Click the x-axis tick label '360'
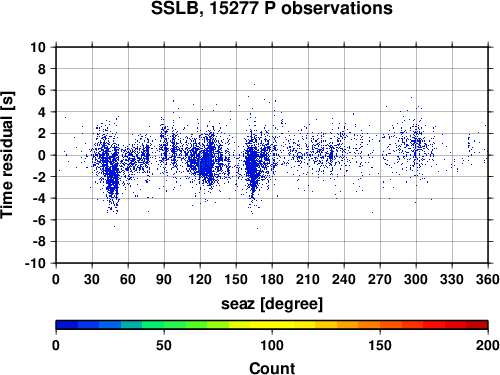500x375 pixels. (x=488, y=279)
